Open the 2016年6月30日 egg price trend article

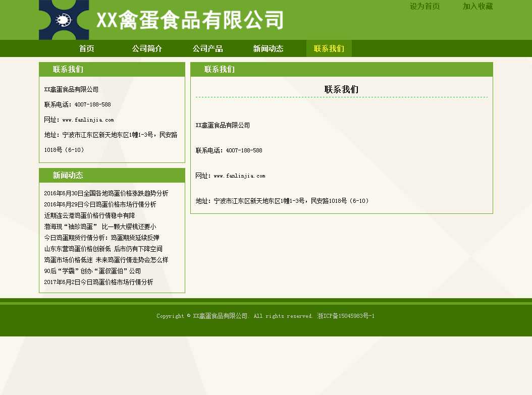click(106, 194)
